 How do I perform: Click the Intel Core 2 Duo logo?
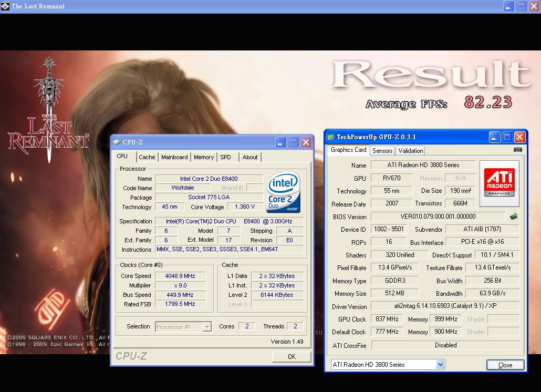283,192
